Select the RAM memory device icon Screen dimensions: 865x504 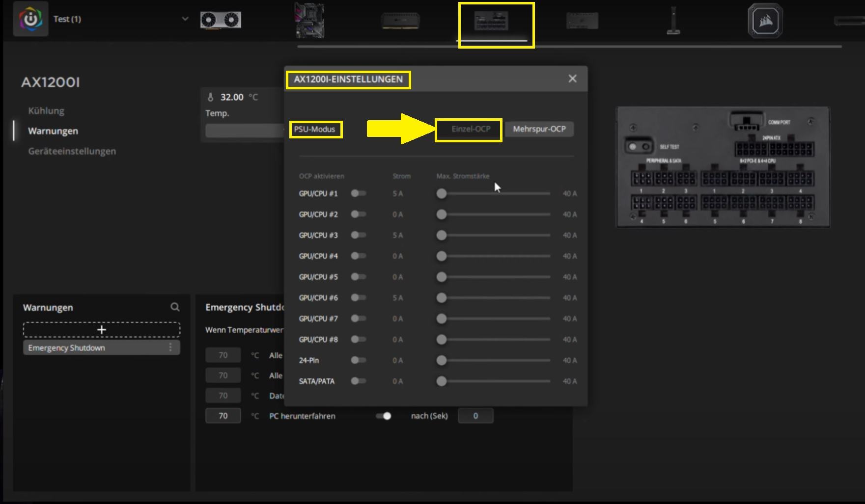[x=400, y=21]
